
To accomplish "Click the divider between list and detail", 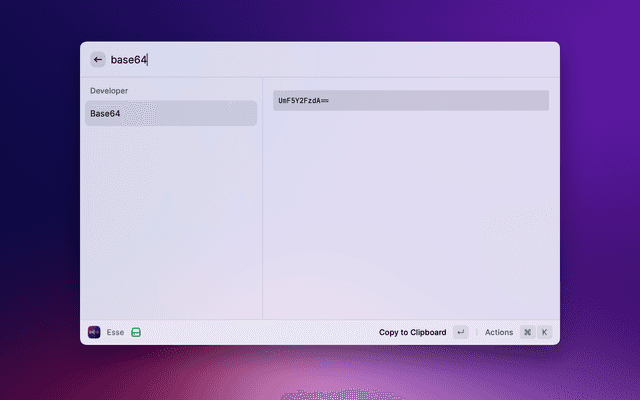I will click(262, 200).
